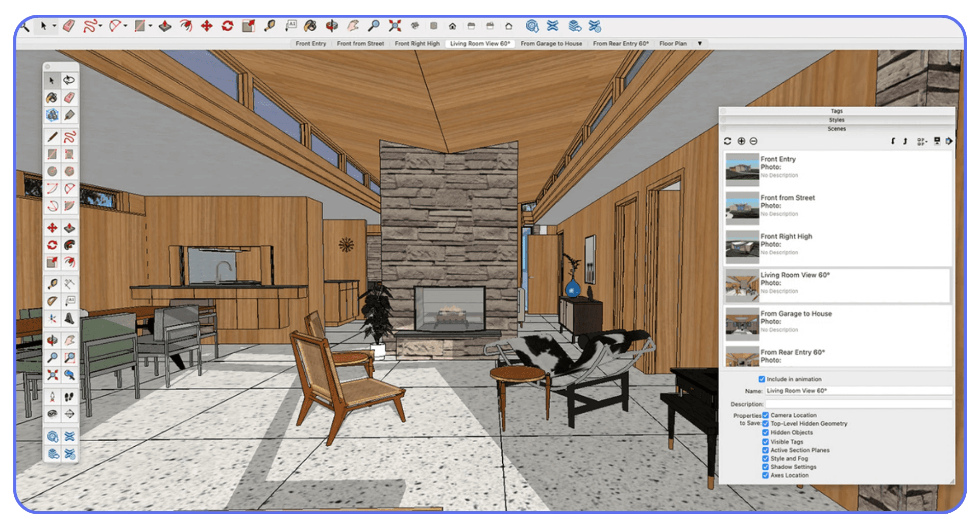Pick the Push/Pull tool in the top toolbar
Screen dimensions: 980x528
click(165, 26)
